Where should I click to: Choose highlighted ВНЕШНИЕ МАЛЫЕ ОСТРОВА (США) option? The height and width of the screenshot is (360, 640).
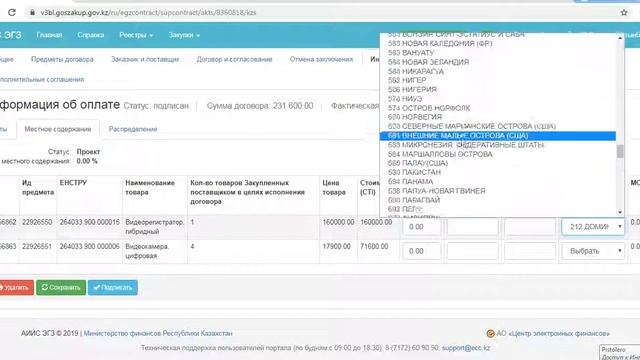click(498, 136)
